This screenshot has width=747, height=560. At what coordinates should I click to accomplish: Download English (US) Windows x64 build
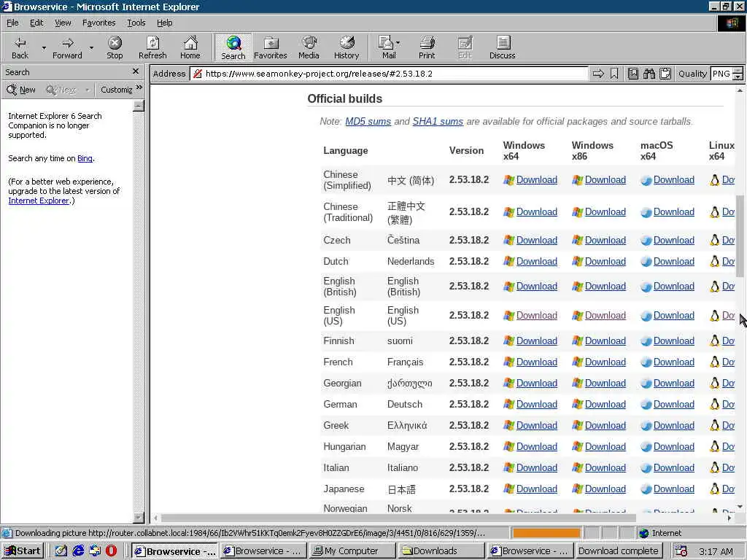[536, 315]
